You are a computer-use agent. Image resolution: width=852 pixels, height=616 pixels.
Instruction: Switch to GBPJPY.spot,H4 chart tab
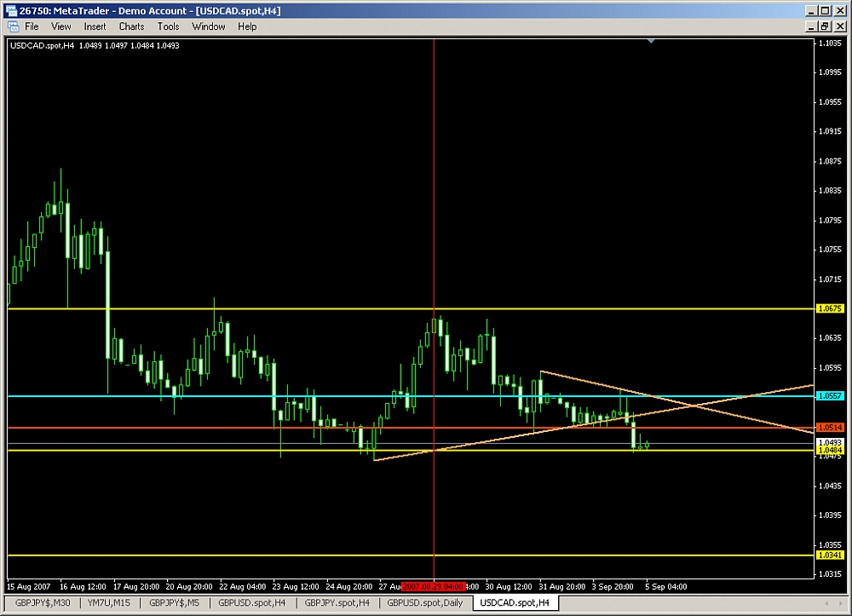pos(337,602)
